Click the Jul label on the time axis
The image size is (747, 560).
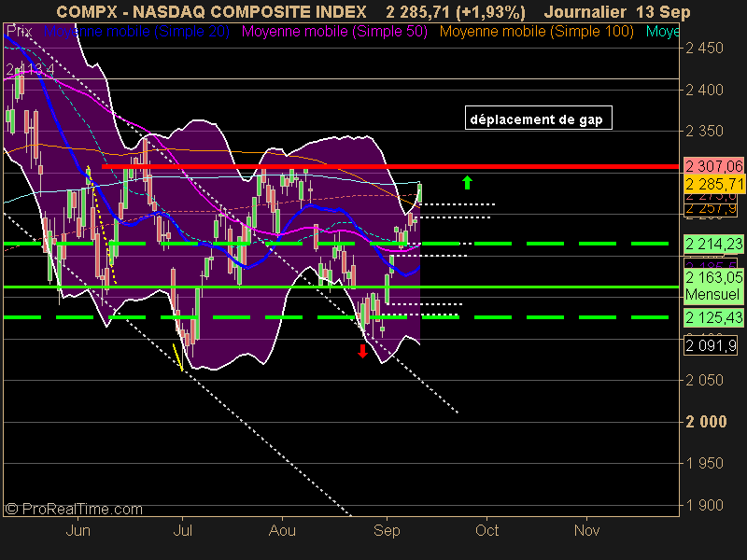tap(182, 530)
